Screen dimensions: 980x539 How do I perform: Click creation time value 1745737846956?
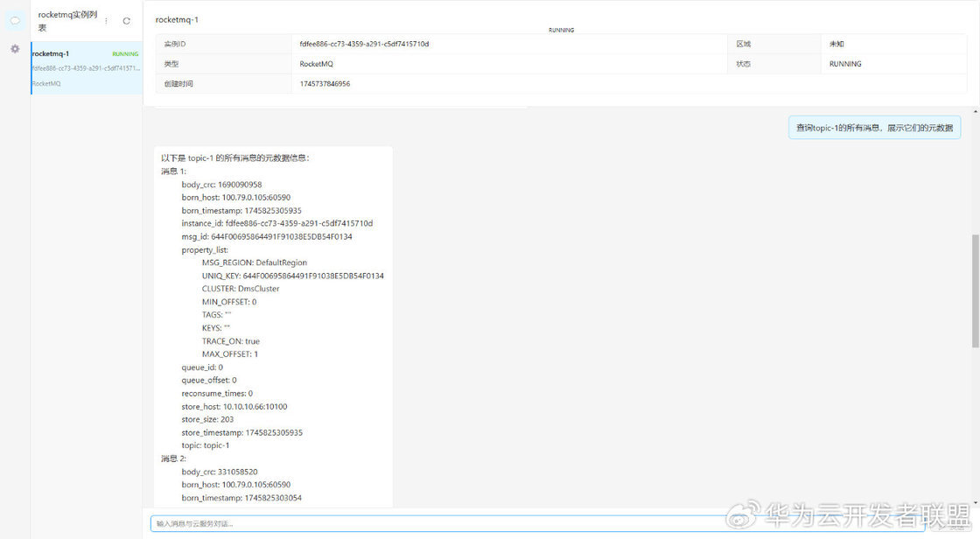(x=325, y=84)
